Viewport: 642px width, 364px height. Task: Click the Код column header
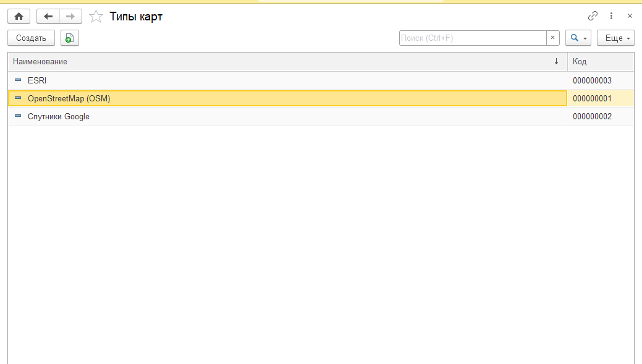coord(600,61)
